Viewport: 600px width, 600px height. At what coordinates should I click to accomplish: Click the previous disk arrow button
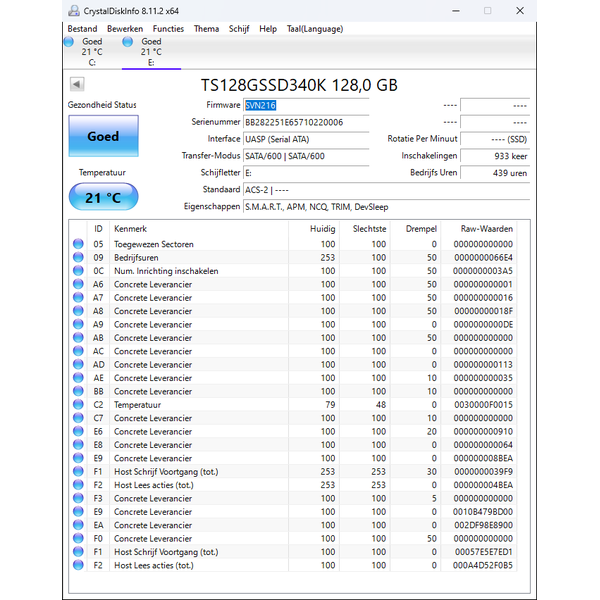coord(77,84)
